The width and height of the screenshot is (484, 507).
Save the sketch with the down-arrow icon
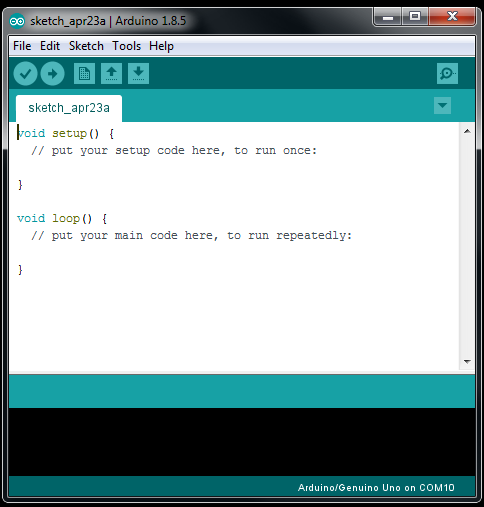pos(138,73)
